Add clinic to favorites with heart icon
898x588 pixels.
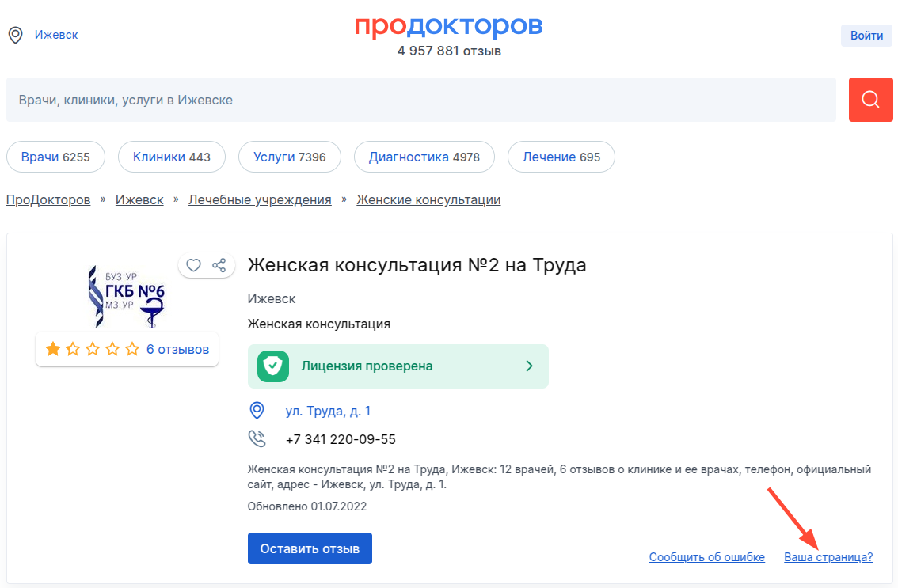[x=193, y=265]
